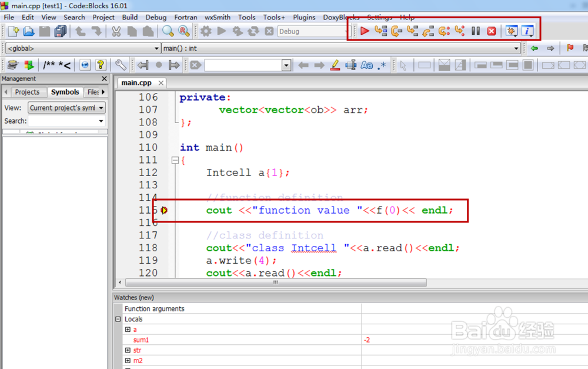Switch to the Symbols tab
The image size is (588, 369).
pos(65,92)
